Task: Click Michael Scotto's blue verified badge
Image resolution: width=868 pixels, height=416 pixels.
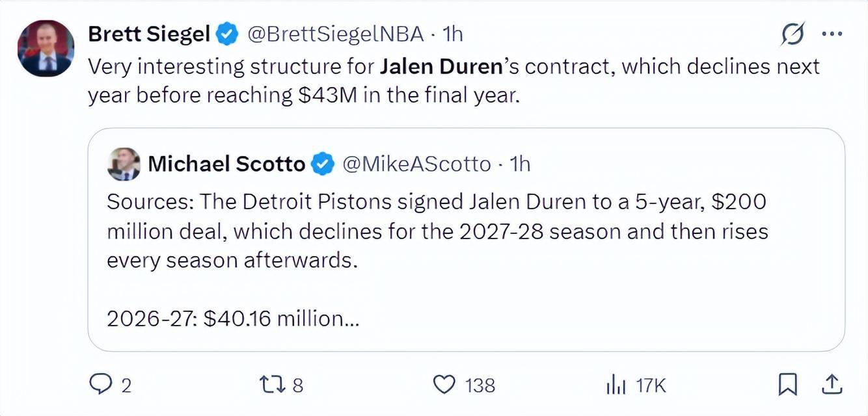Action: pos(322,164)
